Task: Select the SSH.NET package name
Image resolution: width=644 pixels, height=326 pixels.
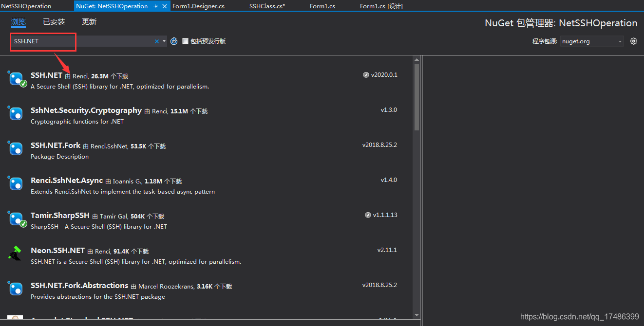Action: 46,75
